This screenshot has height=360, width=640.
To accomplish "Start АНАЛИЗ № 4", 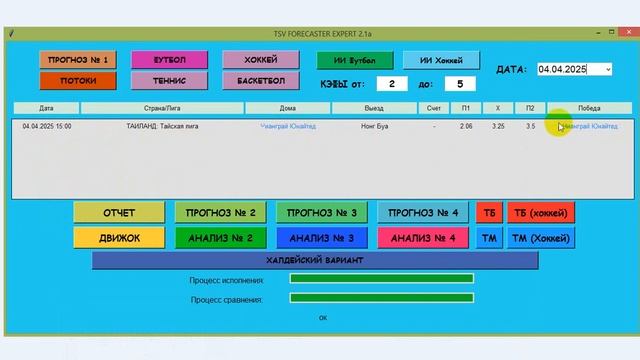I will pos(423,238).
